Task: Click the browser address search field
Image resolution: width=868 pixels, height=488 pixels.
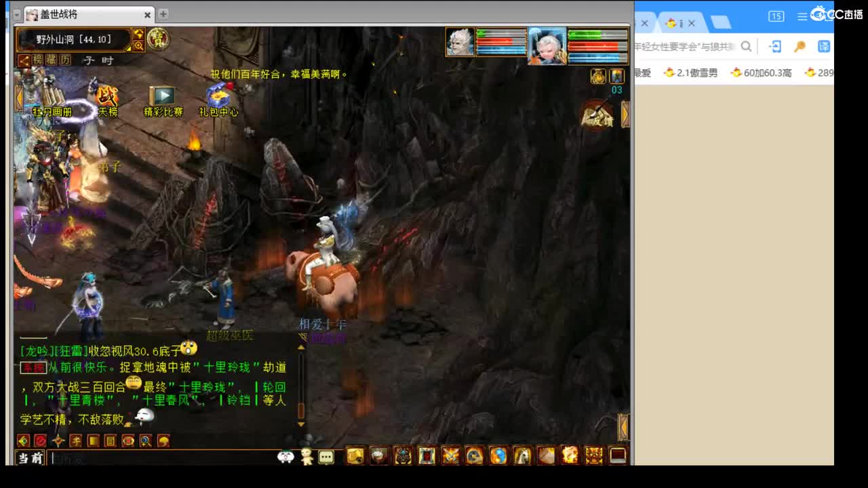Action: point(685,46)
